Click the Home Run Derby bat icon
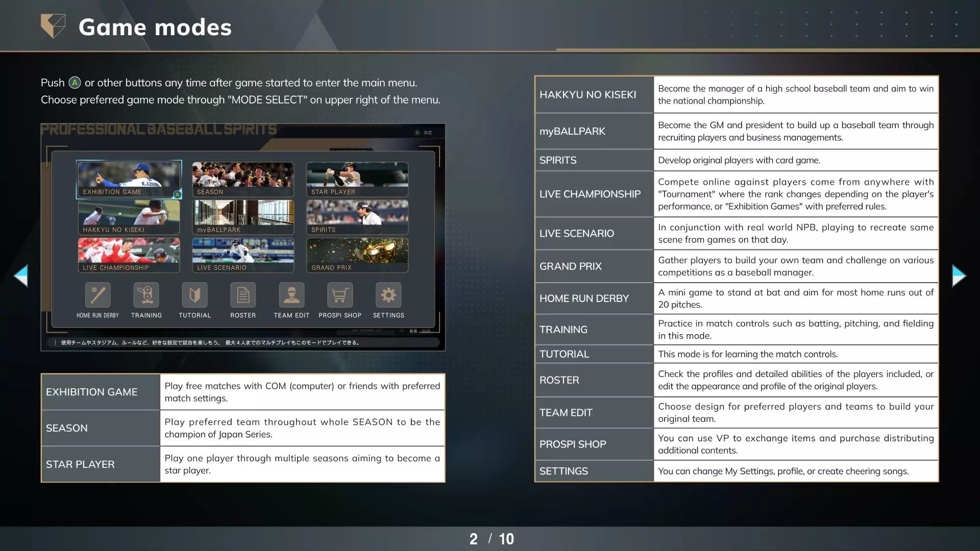Image resolution: width=980 pixels, height=551 pixels. [x=97, y=295]
